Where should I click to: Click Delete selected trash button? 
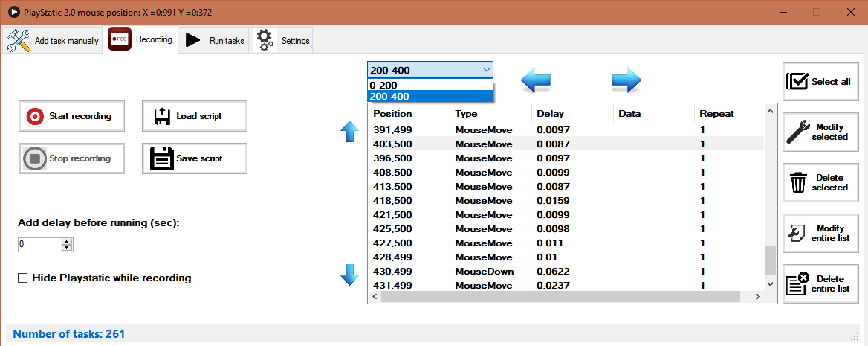tap(820, 182)
